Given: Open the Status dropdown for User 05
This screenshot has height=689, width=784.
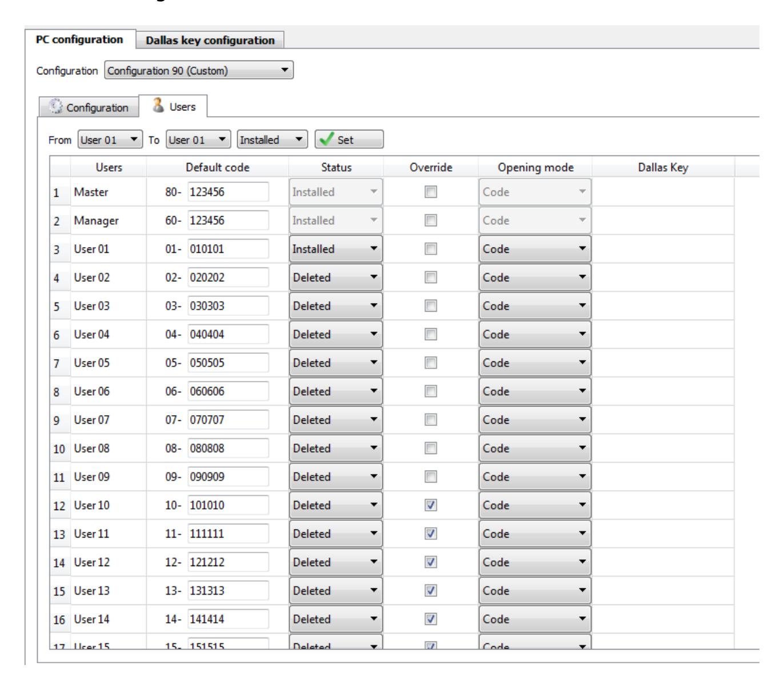Looking at the screenshot, I should (x=336, y=363).
